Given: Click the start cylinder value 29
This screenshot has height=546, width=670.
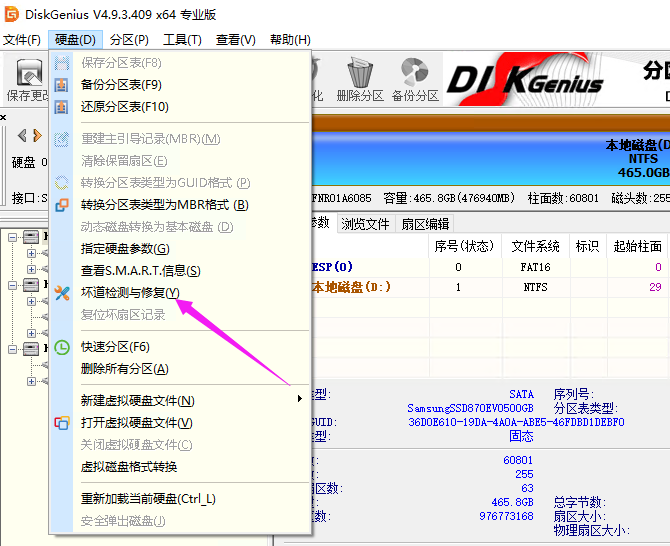Looking at the screenshot, I should pos(655,287).
